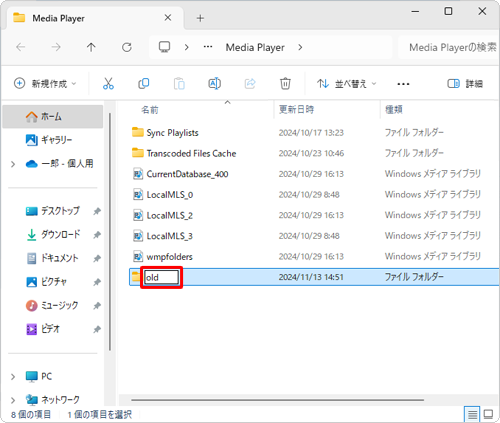Click the horizontal scrollbar in file list

click(x=277, y=400)
